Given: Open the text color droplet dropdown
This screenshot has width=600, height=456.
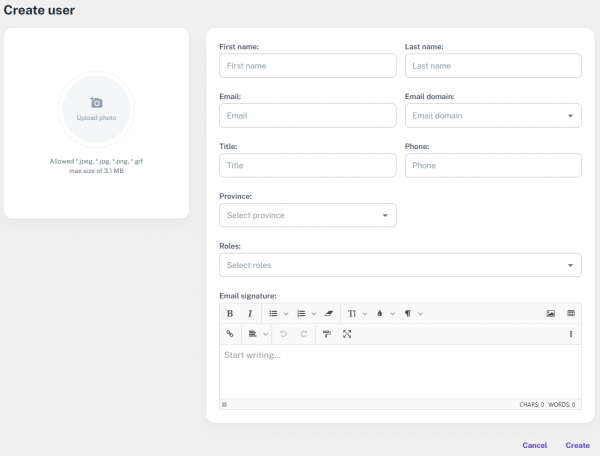Looking at the screenshot, I should point(386,313).
